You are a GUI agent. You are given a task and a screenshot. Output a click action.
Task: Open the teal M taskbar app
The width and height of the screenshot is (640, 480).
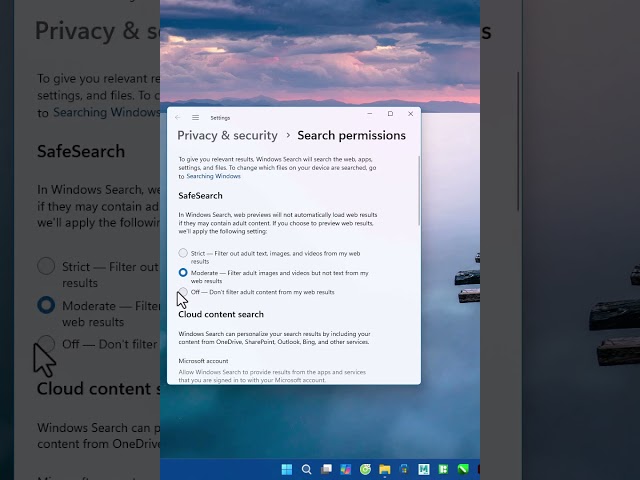tap(424, 469)
